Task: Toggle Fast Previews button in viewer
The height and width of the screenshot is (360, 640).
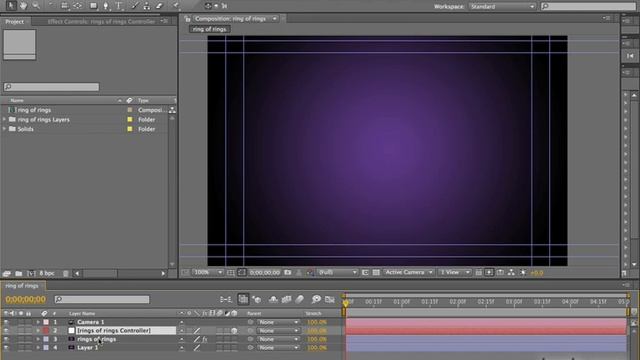Action: pyautogui.click(x=489, y=272)
